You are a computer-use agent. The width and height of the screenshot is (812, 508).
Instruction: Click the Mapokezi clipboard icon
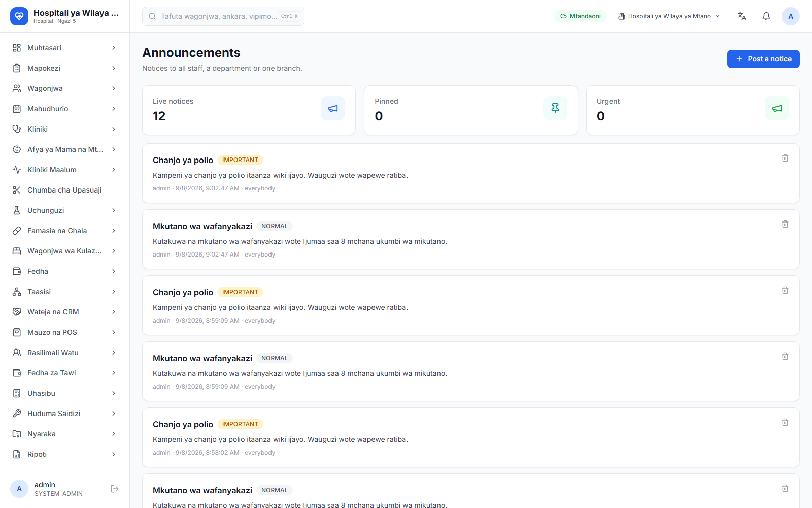click(x=17, y=68)
